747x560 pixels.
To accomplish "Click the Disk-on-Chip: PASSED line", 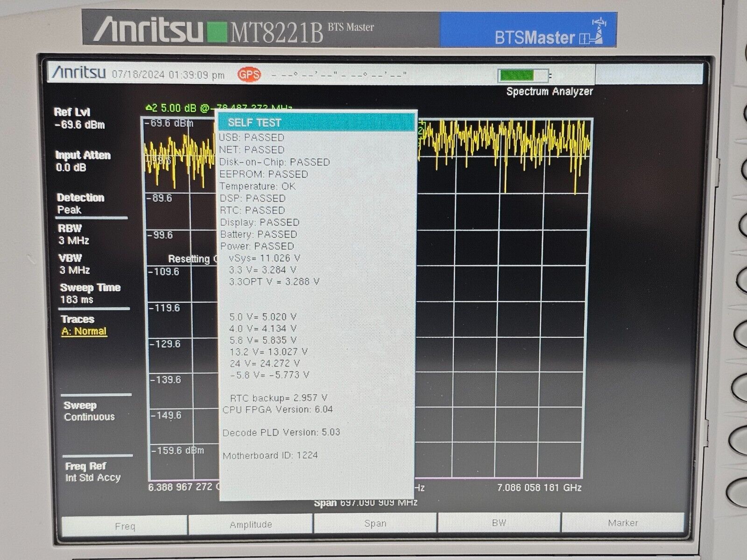I will click(275, 162).
